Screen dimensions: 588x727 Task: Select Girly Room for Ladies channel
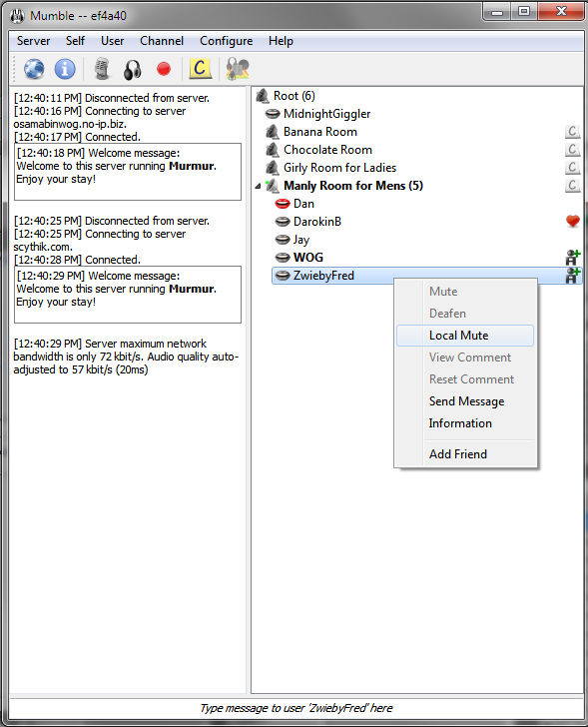click(x=339, y=168)
